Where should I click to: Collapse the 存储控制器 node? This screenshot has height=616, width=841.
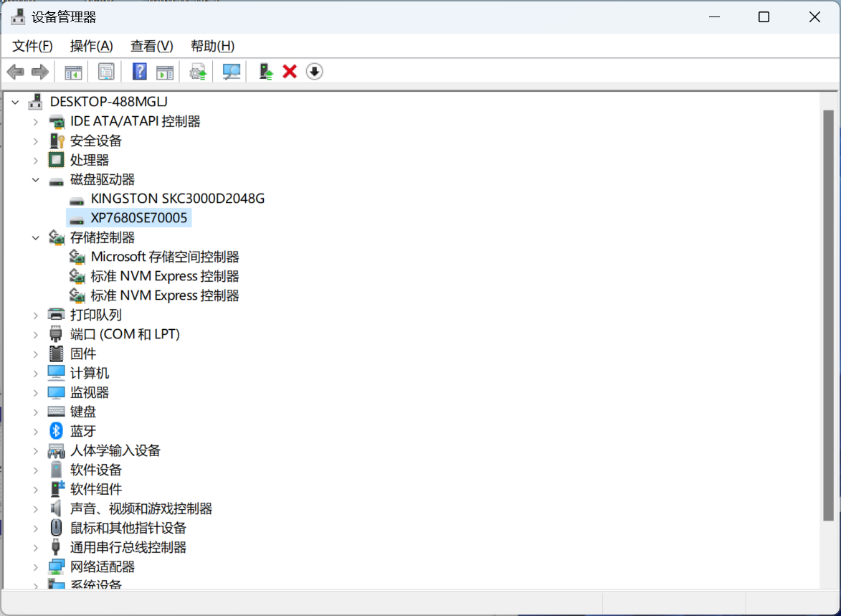pyautogui.click(x=36, y=237)
